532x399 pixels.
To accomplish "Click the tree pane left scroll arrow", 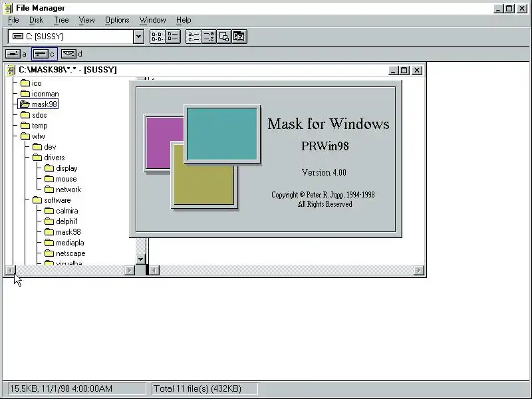I will click(x=11, y=271).
